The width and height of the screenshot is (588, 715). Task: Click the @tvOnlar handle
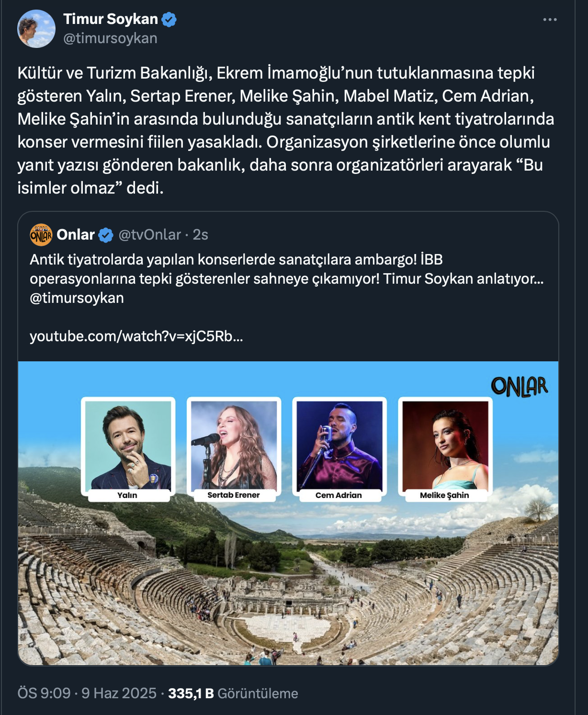pyautogui.click(x=149, y=235)
